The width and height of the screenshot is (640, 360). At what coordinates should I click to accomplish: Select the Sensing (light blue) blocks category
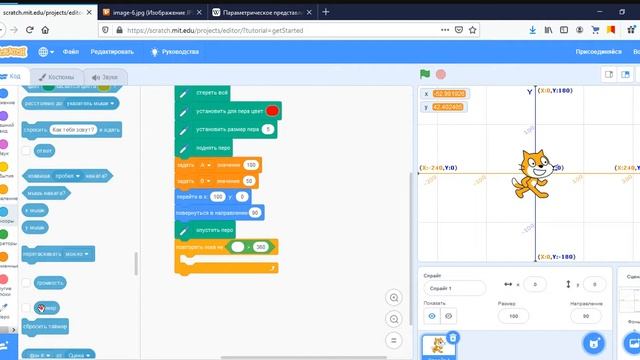pos(4,212)
